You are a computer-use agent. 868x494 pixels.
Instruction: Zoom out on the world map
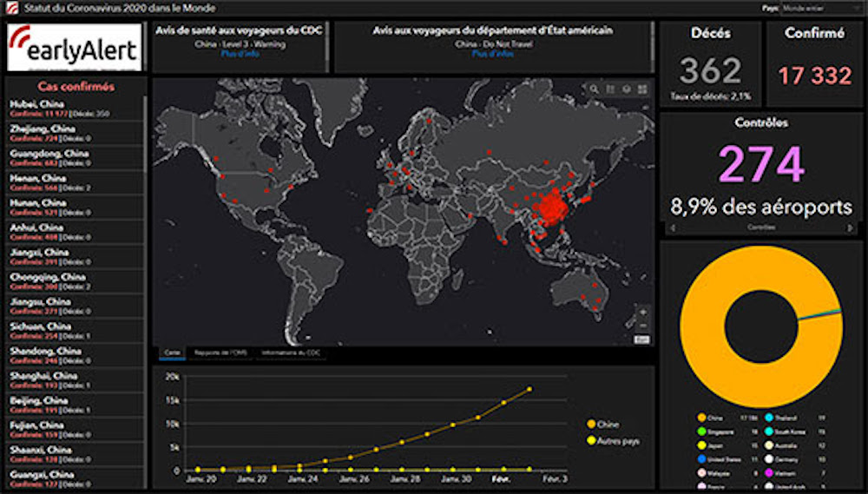click(x=642, y=326)
